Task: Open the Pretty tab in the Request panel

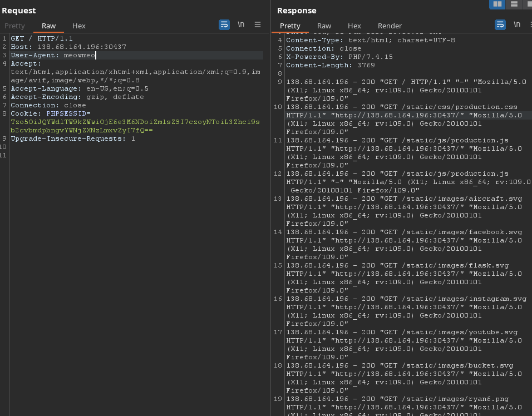Action: (14, 26)
